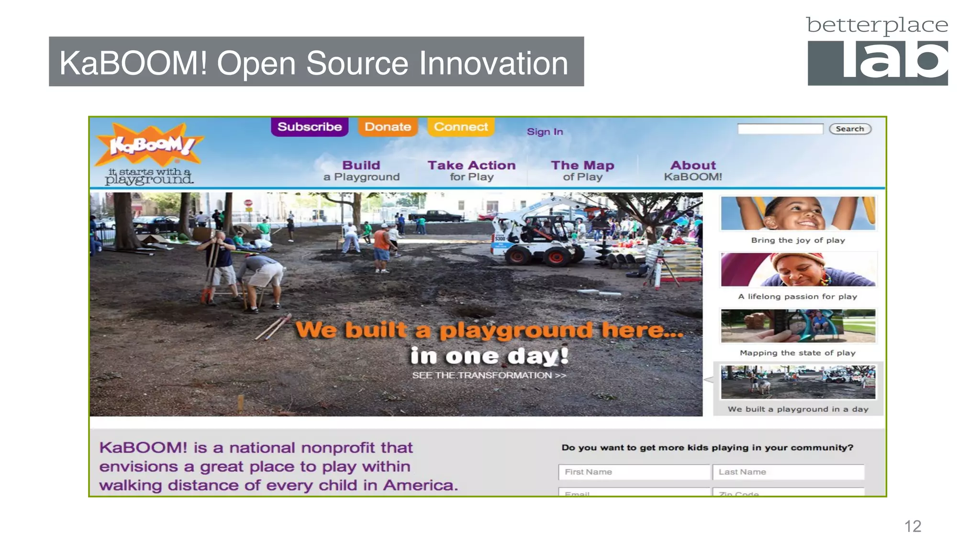Select the lifelong passion for play thumbnail
Viewport: 980px width, 551px height.
[x=798, y=270]
